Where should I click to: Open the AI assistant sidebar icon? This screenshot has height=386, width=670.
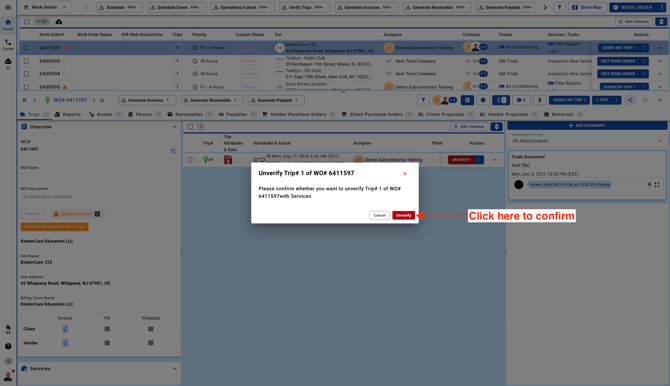click(8, 63)
